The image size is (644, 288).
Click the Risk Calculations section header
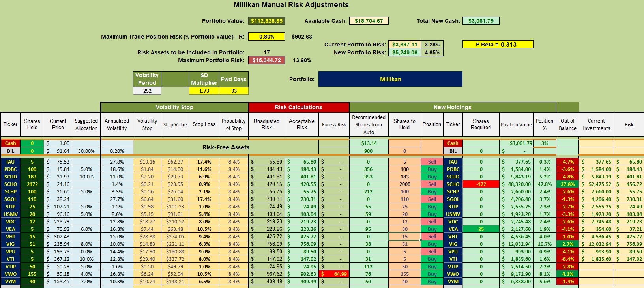point(299,107)
